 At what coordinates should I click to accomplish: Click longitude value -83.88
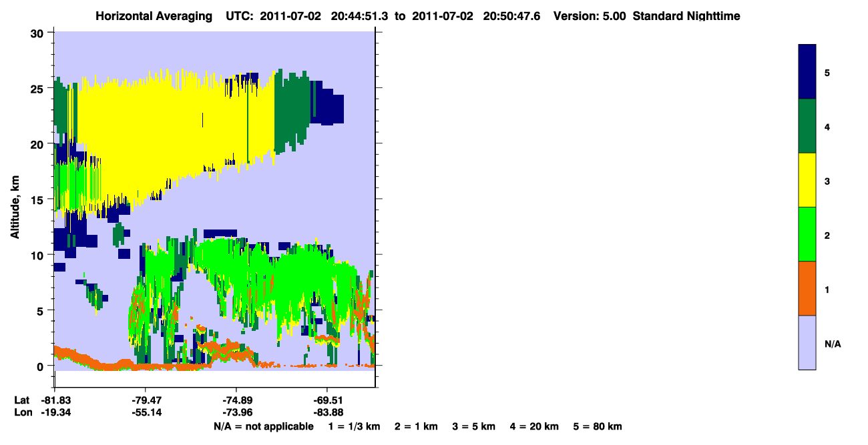327,412
